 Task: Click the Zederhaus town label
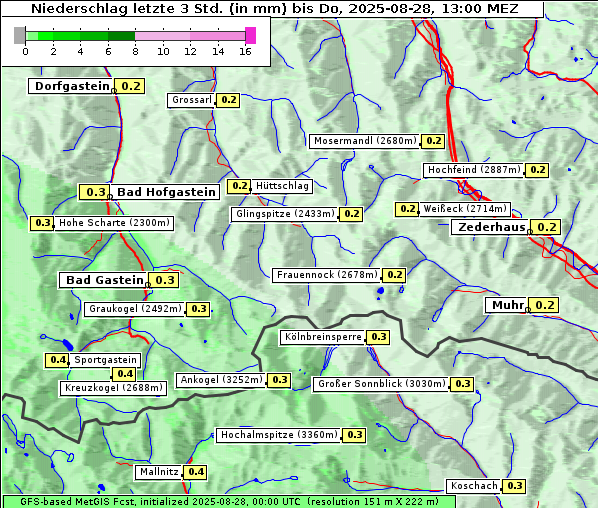(x=491, y=227)
